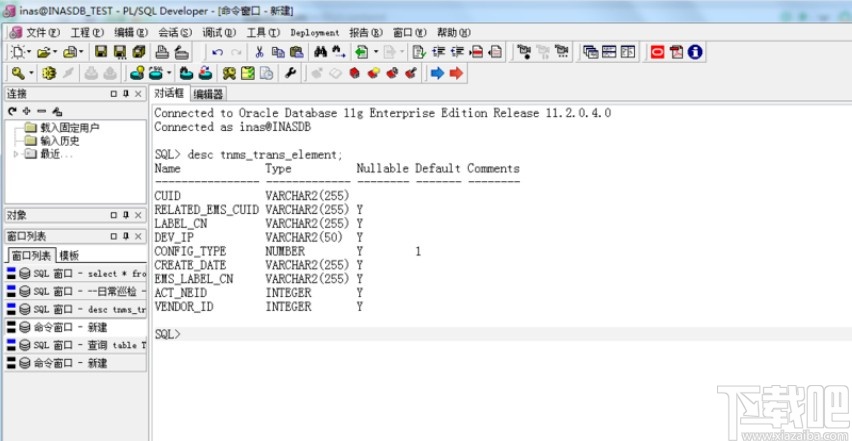Screen dimensions: 852x441
Task: Click the compile invalid objects checklist icon
Action: pyautogui.click(x=248, y=73)
